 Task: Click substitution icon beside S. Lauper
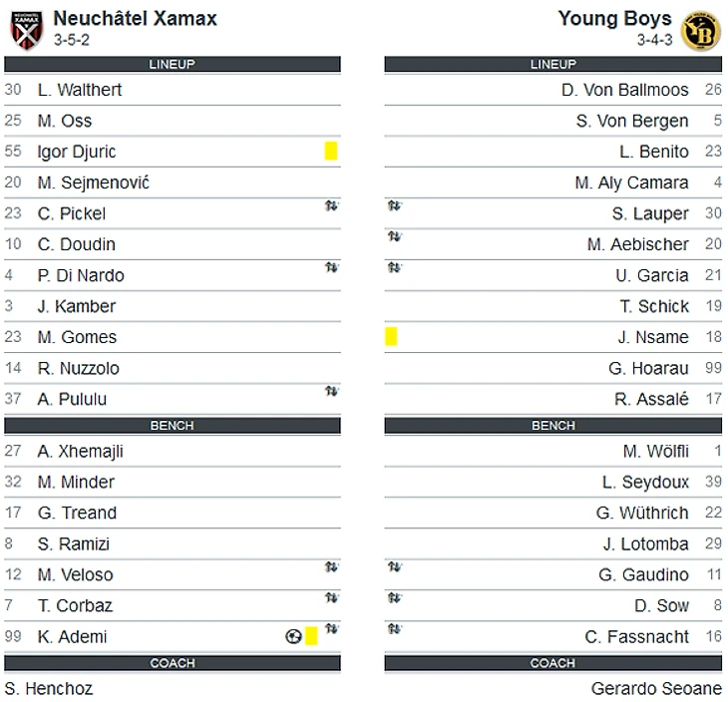click(x=394, y=205)
